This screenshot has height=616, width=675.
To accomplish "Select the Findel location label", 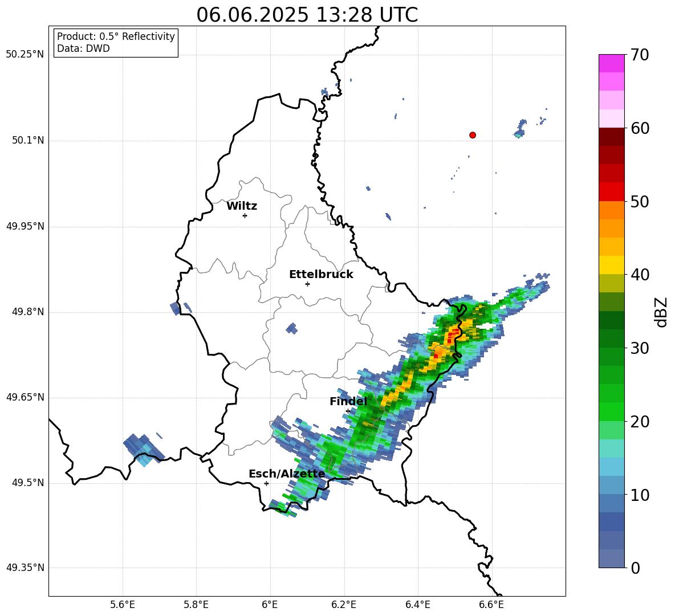I will 348,401.
